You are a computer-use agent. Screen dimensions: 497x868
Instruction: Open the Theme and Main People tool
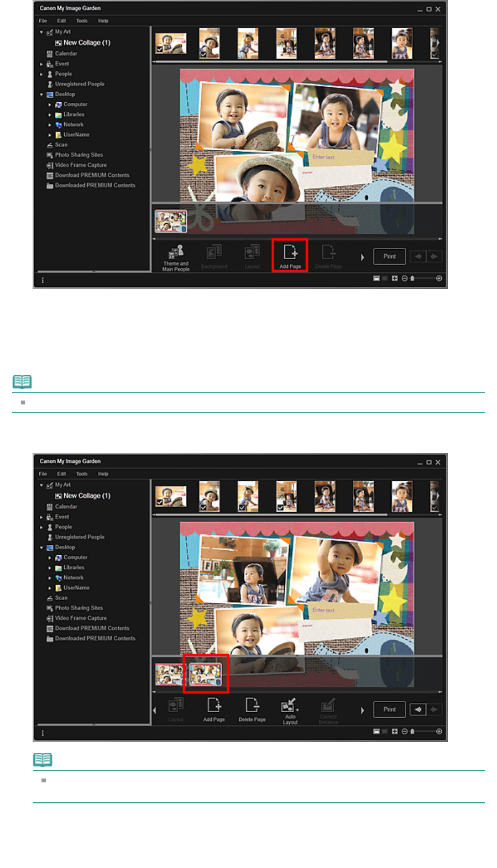coord(176,257)
